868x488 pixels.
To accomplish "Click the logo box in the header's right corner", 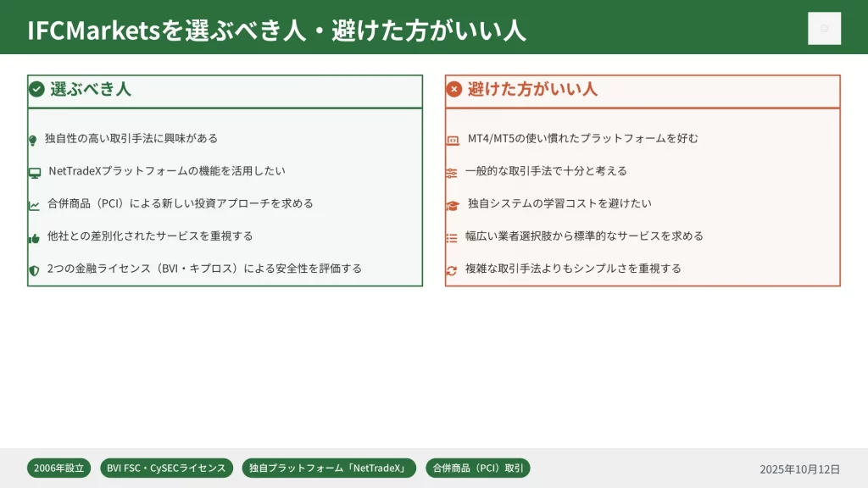I will (824, 28).
